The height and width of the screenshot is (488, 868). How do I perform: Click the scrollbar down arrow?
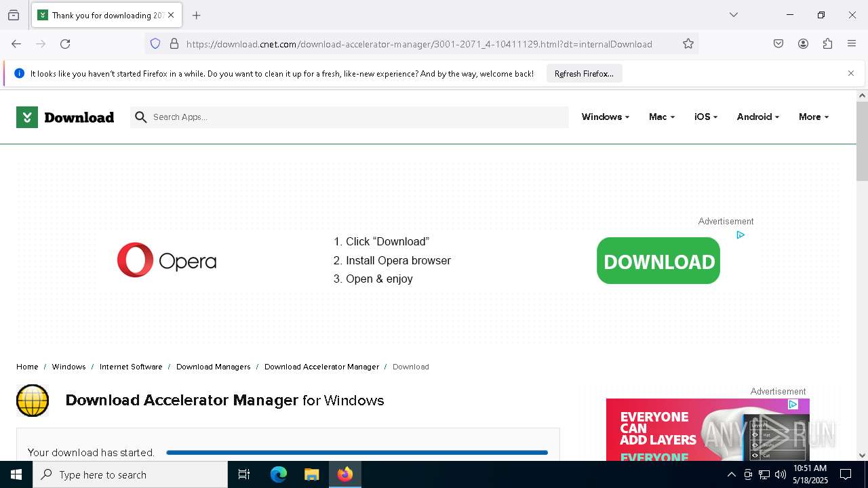click(862, 455)
